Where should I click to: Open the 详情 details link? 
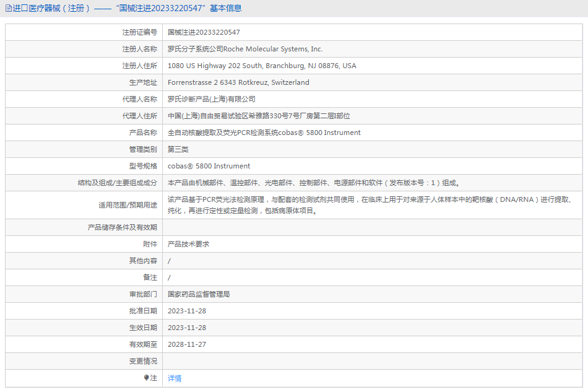[175, 378]
